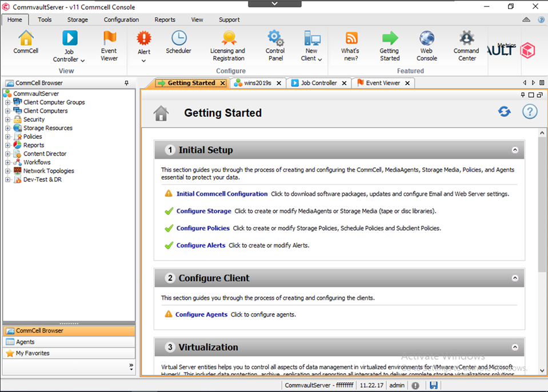Click the help icon at ribbon top right
Image resolution: width=548 pixels, height=392 pixels.
541,20
